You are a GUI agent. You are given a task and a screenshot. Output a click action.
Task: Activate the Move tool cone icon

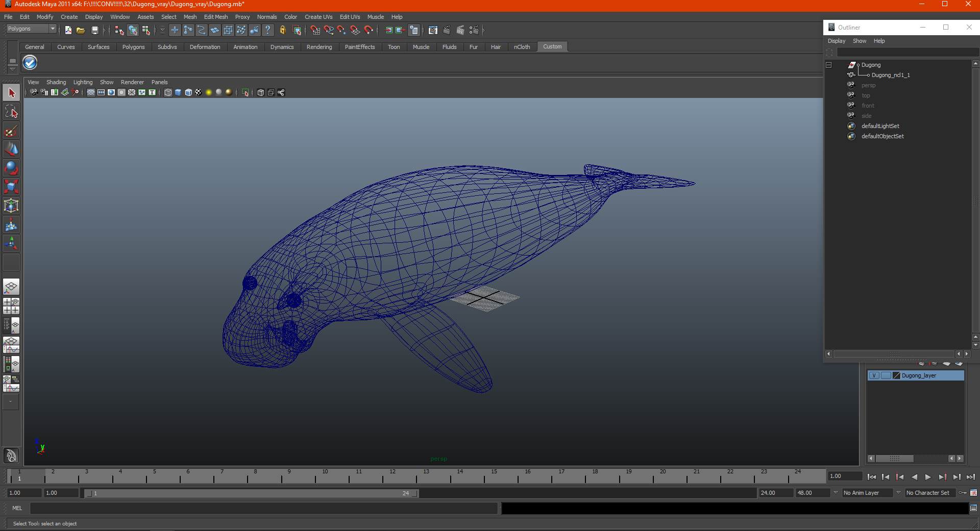11,149
